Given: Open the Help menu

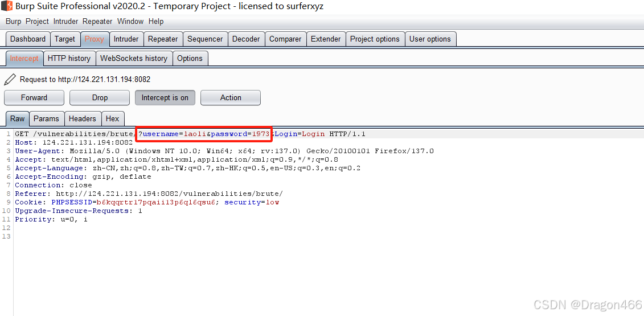Looking at the screenshot, I should [x=156, y=22].
